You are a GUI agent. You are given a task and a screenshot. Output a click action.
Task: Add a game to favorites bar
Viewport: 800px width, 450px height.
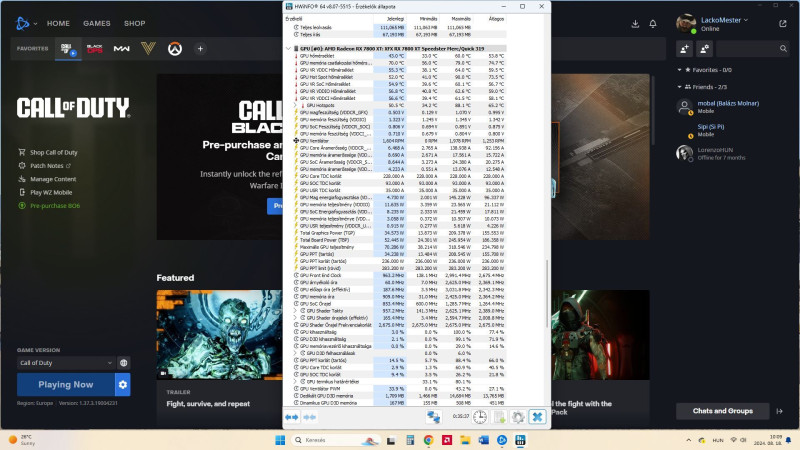(x=201, y=49)
